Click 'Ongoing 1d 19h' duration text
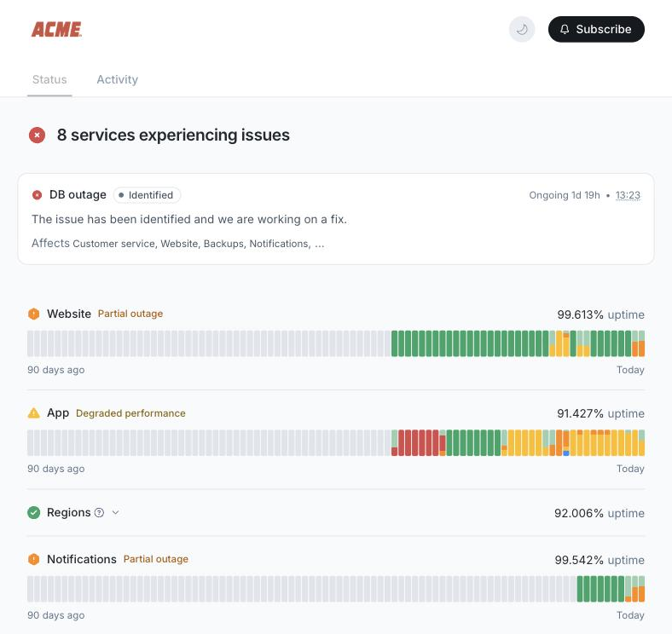The image size is (672, 634). (564, 195)
